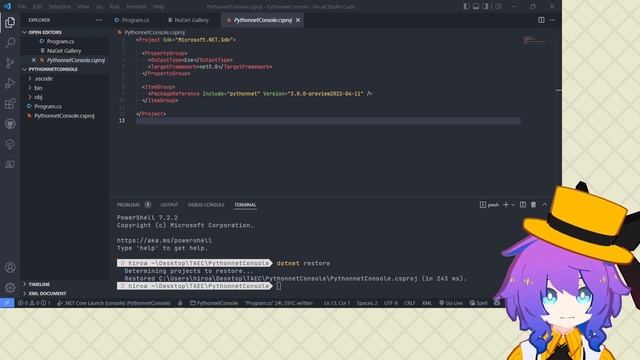640x360 pixels.
Task: Open the Extensions view
Action: pos(10,104)
